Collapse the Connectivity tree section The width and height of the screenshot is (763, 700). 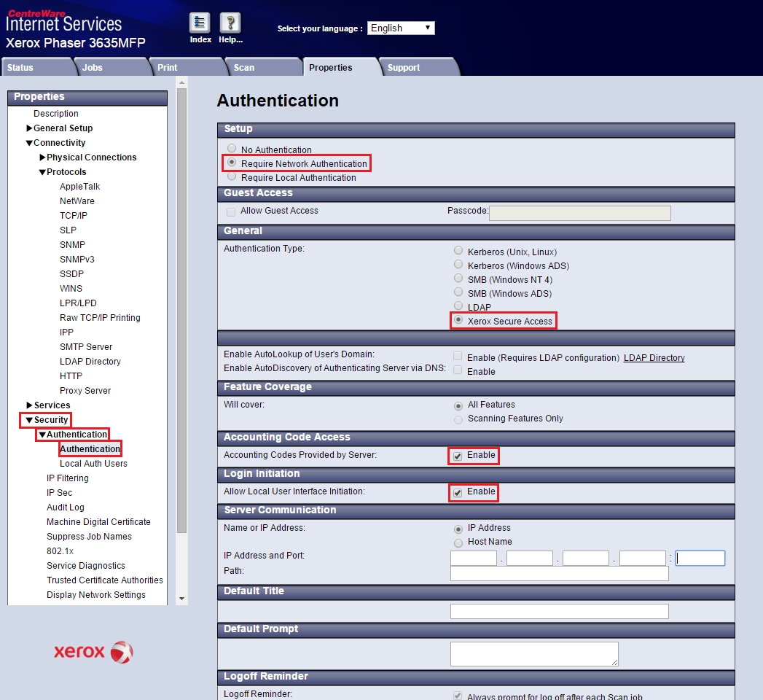tap(29, 143)
